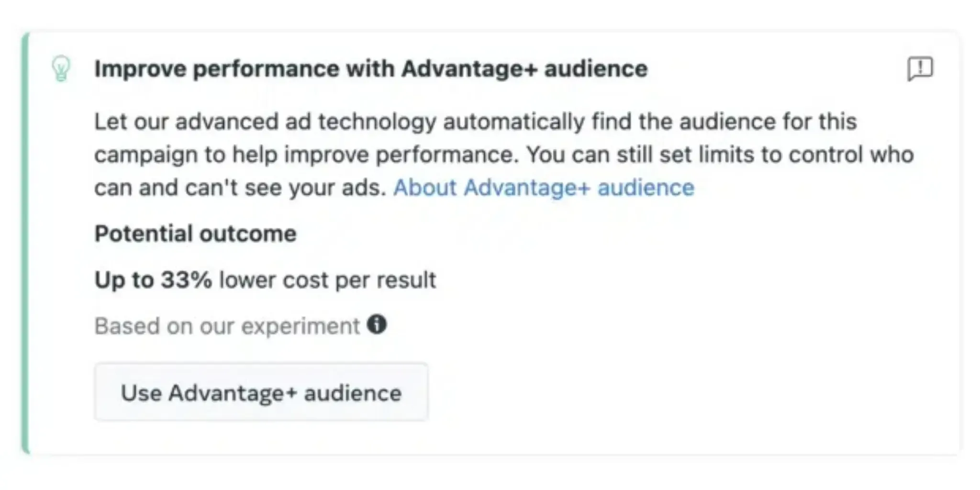This screenshot has height=490, width=980.
Task: Click the green accent bar on card edge
Action: click(25, 243)
